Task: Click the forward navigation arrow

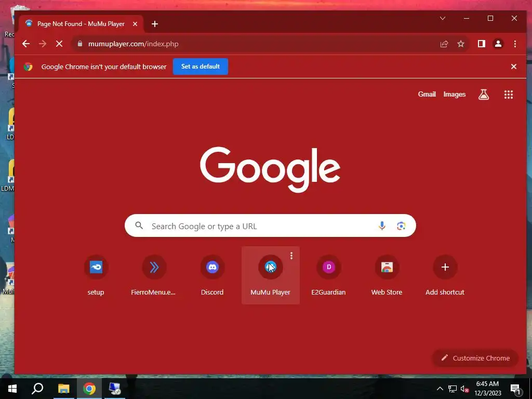Action: (x=43, y=44)
